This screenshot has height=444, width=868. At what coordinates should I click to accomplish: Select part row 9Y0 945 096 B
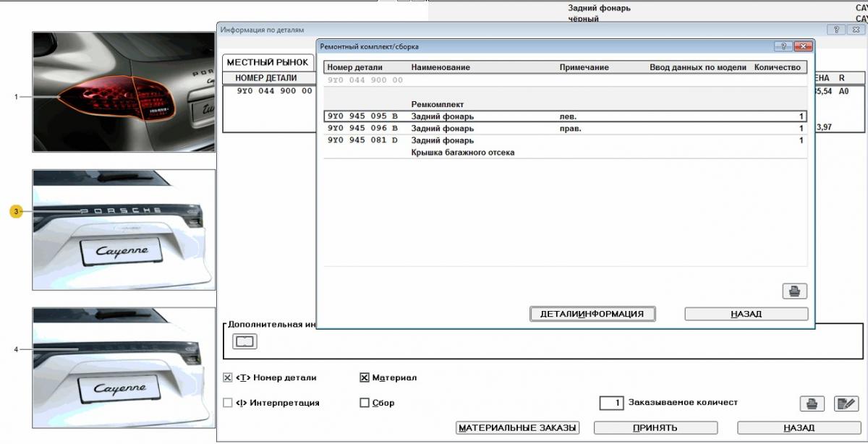[x=564, y=129]
